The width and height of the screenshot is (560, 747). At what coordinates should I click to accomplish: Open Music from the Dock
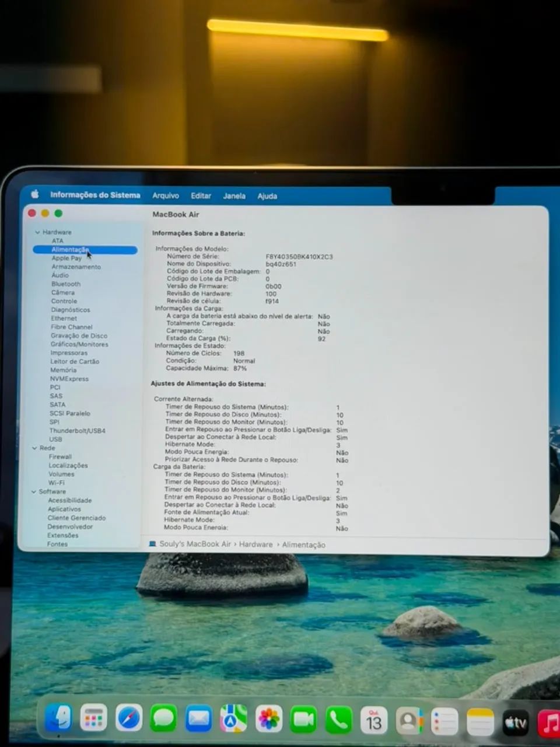coord(548,724)
